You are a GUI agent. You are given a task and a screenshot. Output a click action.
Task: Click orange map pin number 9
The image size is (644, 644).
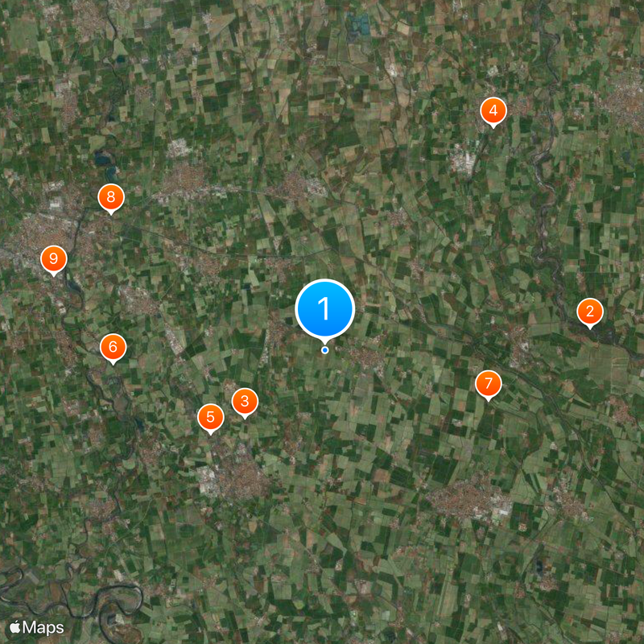click(53, 258)
